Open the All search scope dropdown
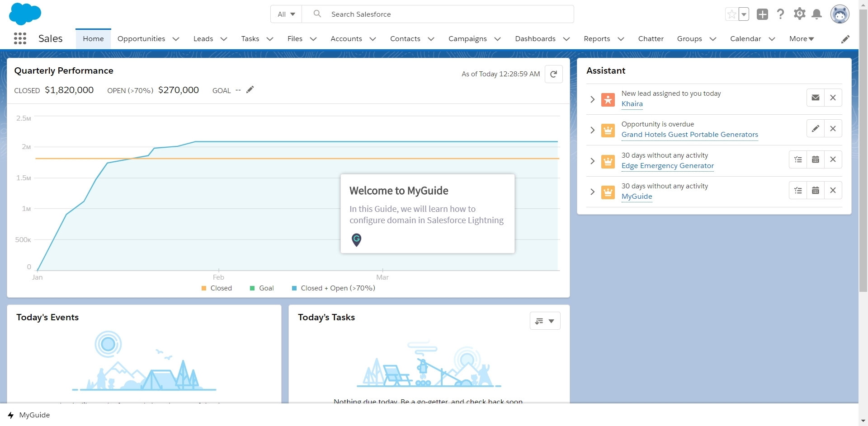This screenshot has width=868, height=426. (x=286, y=14)
